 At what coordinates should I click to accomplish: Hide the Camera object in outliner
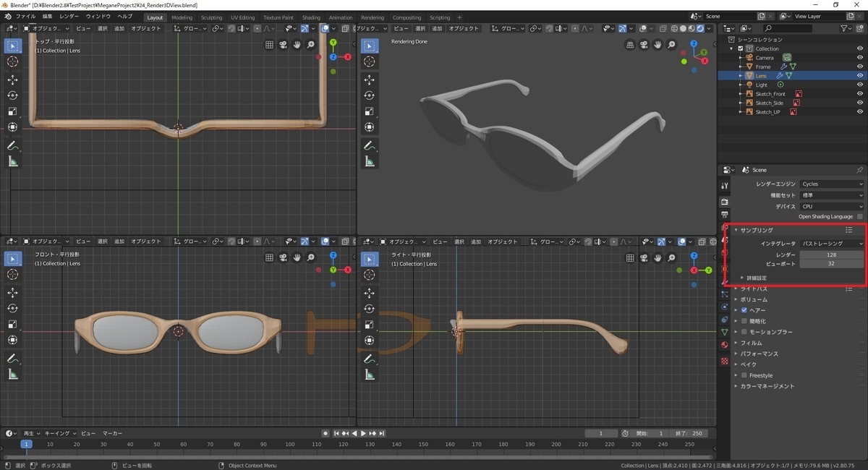pos(860,57)
